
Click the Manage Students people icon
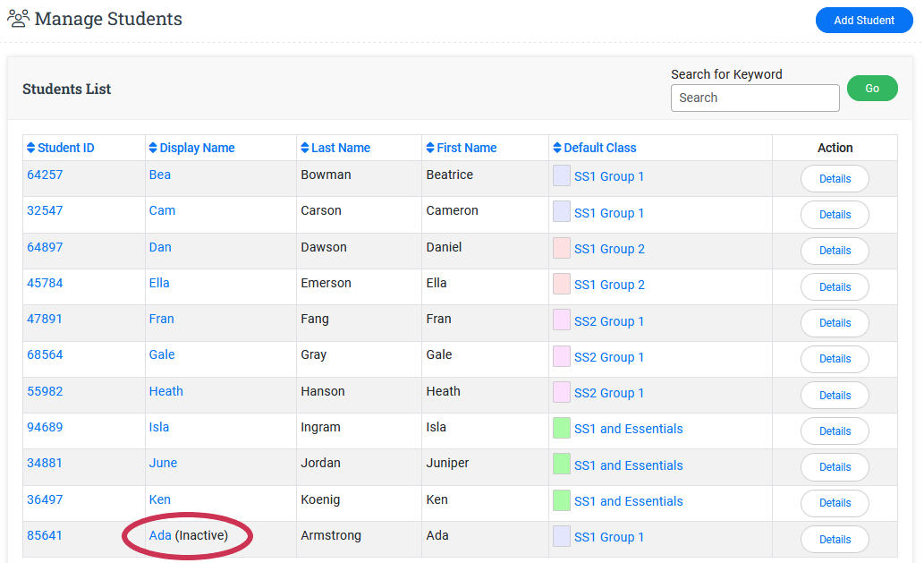pyautogui.click(x=18, y=18)
